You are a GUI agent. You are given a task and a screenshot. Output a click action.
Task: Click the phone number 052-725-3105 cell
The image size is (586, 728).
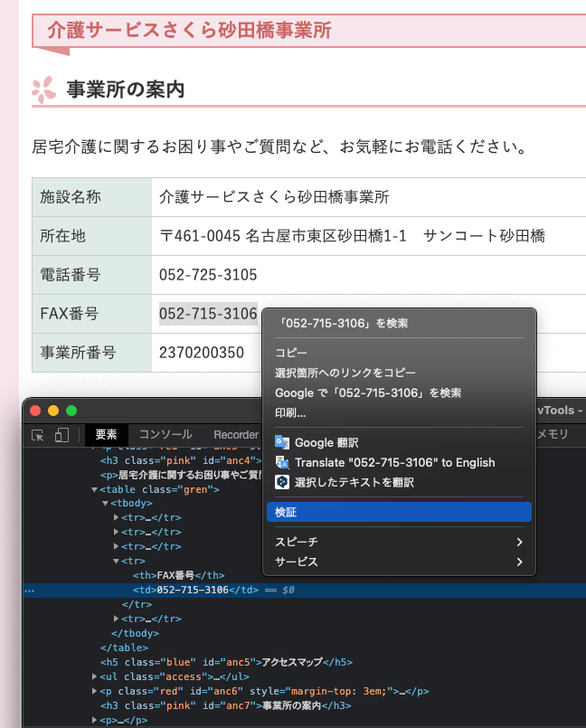(x=208, y=275)
